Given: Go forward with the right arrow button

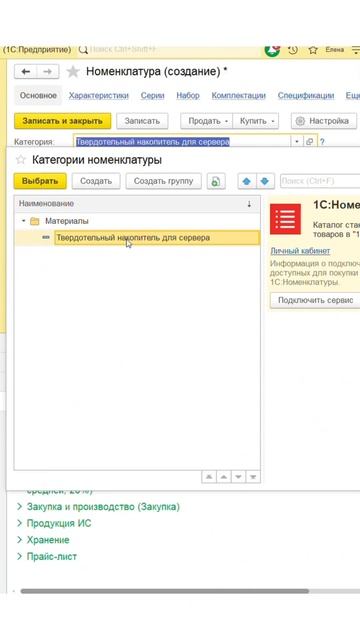Looking at the screenshot, I should [x=48, y=72].
